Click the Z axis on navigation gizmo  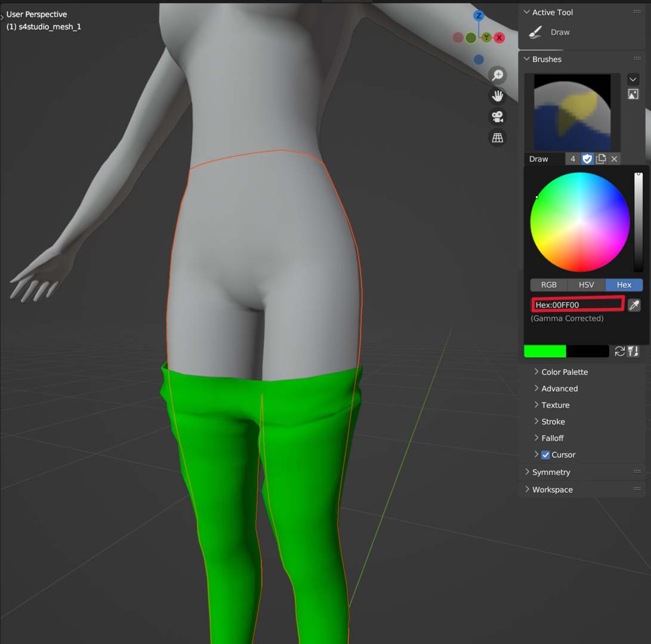coord(479,16)
